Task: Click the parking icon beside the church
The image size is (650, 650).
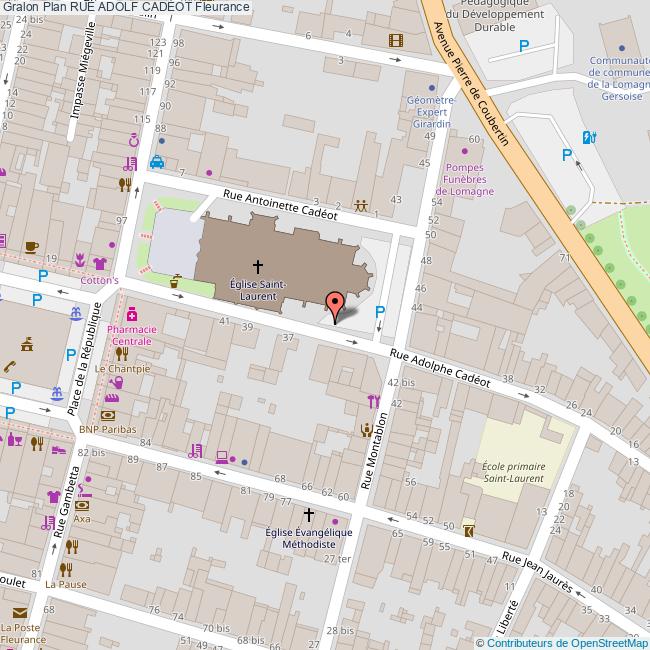Action: point(379,313)
